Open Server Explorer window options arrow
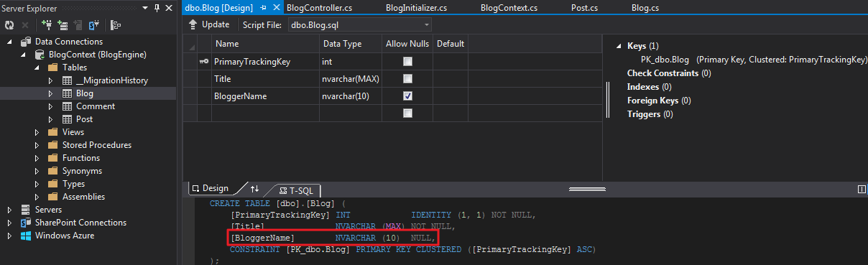This screenshot has width=868, height=265. [x=146, y=7]
